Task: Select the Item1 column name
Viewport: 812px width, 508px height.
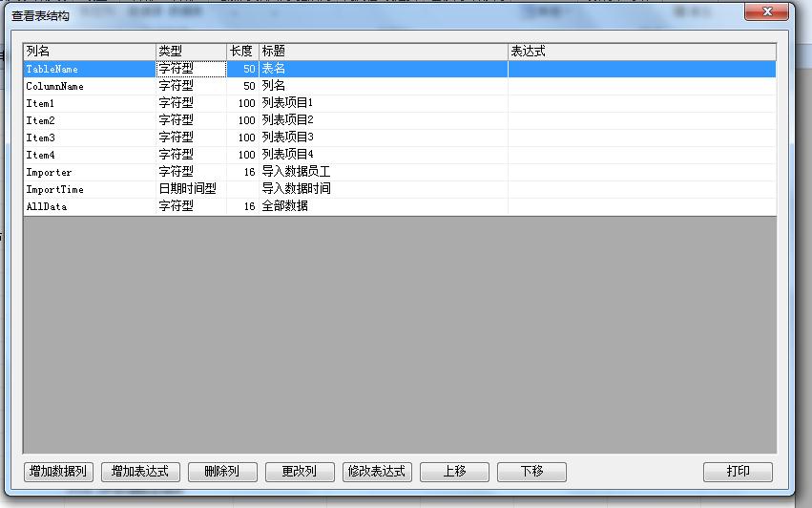Action: 90,103
